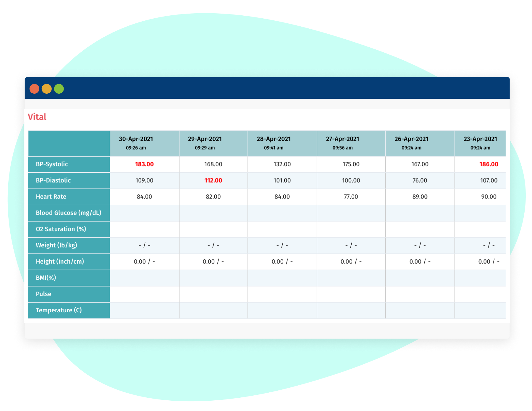The width and height of the screenshot is (532, 411).
Task: Click weight cell under 27-Apr-2021
Action: [351, 246]
